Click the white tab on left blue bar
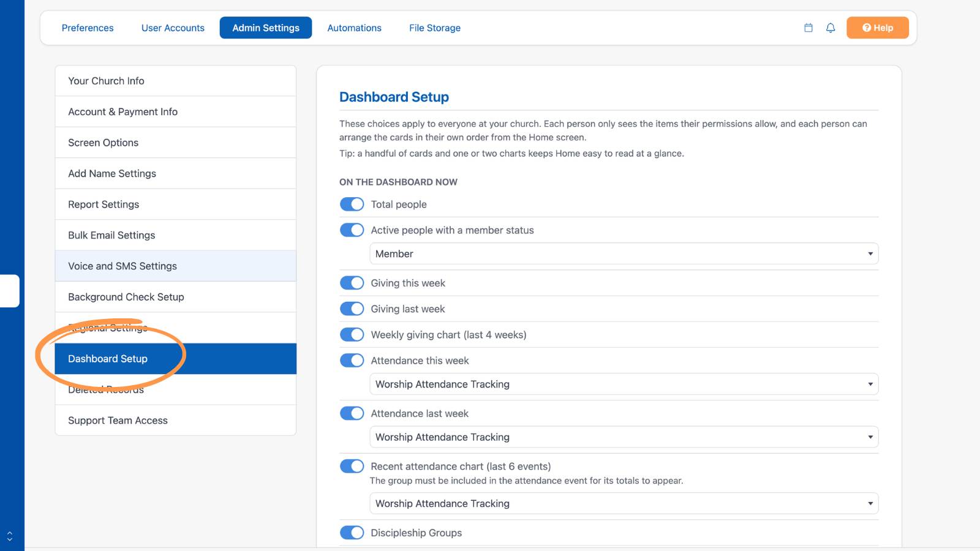Image resolution: width=980 pixels, height=551 pixels. pyautogui.click(x=10, y=291)
